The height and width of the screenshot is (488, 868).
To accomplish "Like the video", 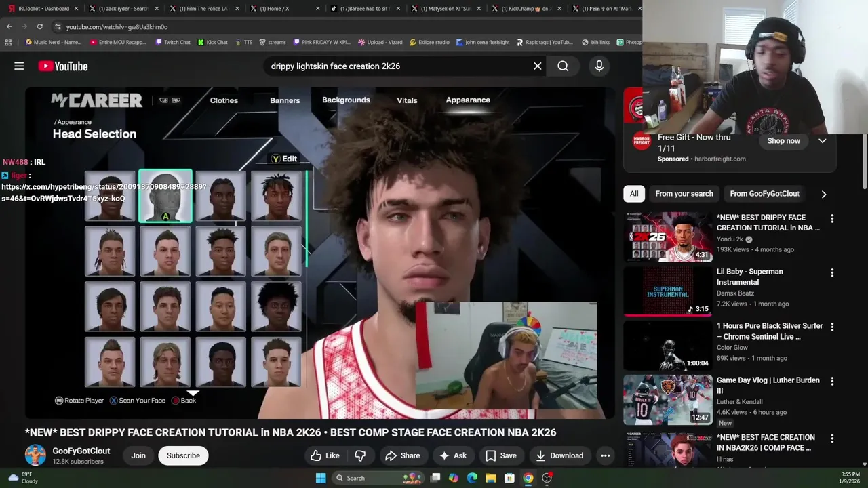I will [x=325, y=455].
